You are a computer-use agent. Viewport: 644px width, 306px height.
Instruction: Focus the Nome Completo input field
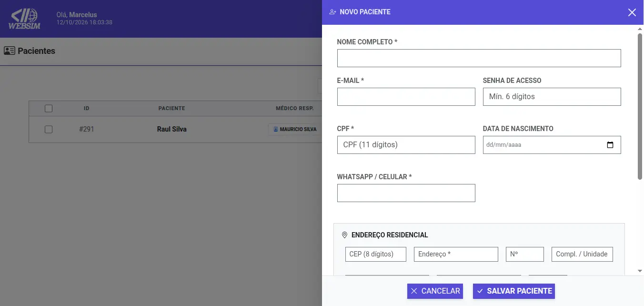[479, 58]
